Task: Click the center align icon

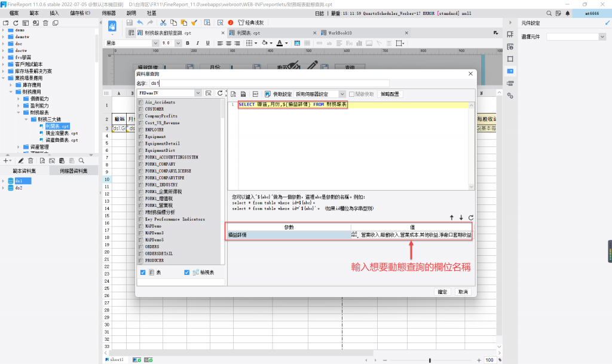Action: [229, 43]
